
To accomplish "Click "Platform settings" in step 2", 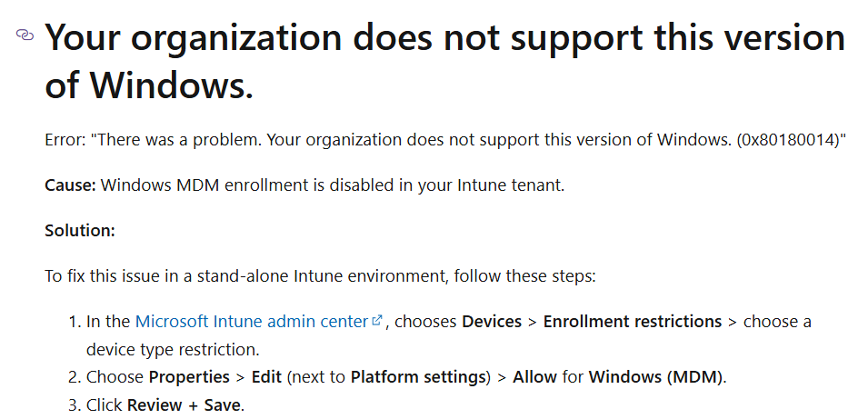I will tap(416, 377).
